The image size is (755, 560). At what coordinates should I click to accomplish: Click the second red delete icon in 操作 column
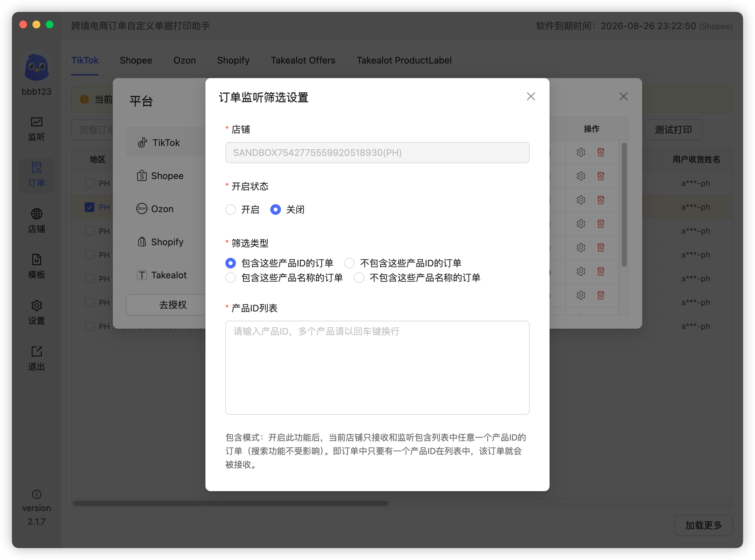(x=600, y=176)
